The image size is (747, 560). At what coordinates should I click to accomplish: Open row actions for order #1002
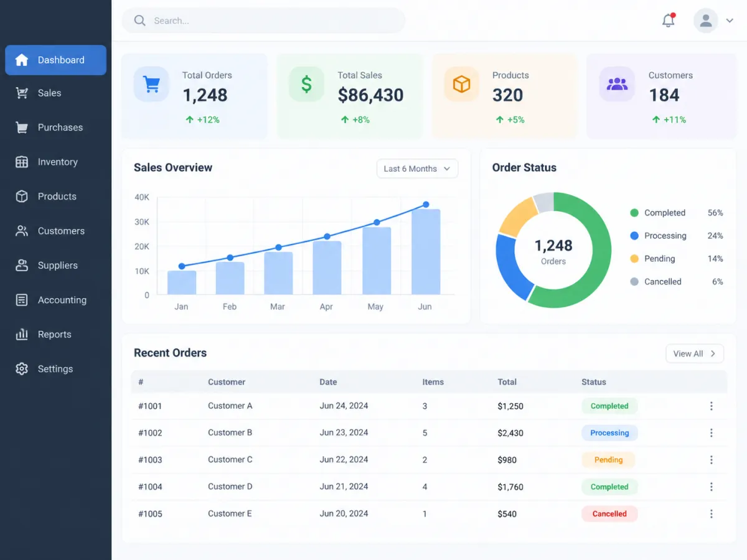[712, 433]
